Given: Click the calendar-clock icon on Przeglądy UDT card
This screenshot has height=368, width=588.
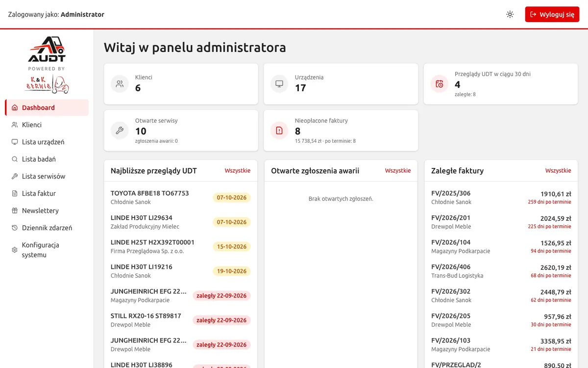Looking at the screenshot, I should (x=440, y=84).
